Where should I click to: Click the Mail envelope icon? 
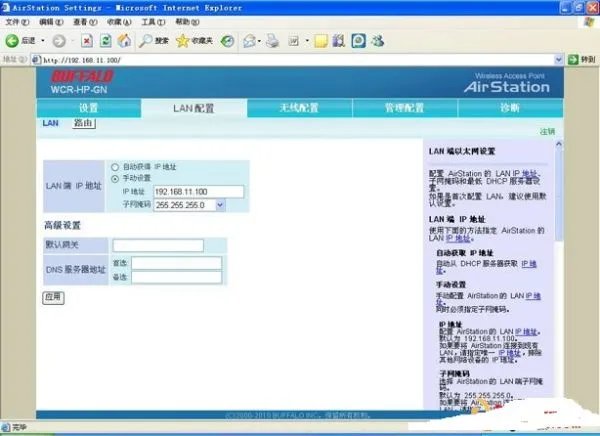click(249, 41)
